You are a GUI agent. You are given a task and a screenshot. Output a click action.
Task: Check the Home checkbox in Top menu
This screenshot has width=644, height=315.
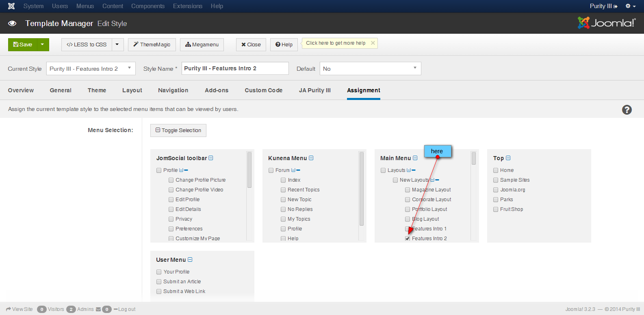point(496,170)
